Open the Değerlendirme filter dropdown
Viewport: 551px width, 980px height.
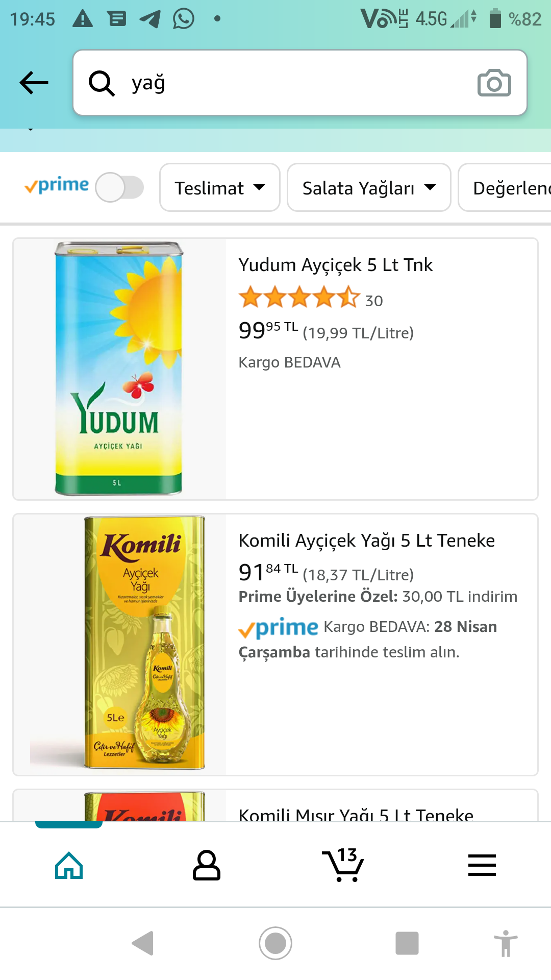(x=505, y=188)
